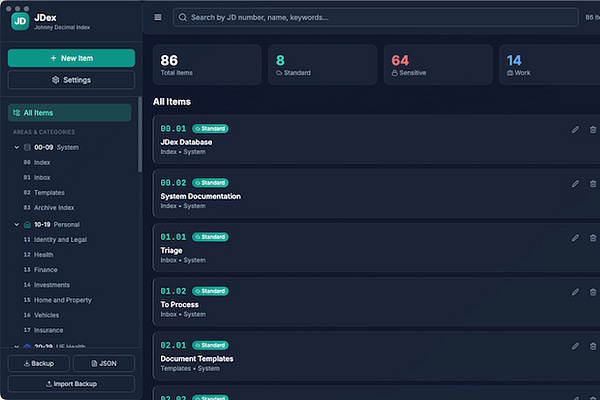600x400 pixels.
Task: Click the 01.01 item number
Action: [173, 237]
